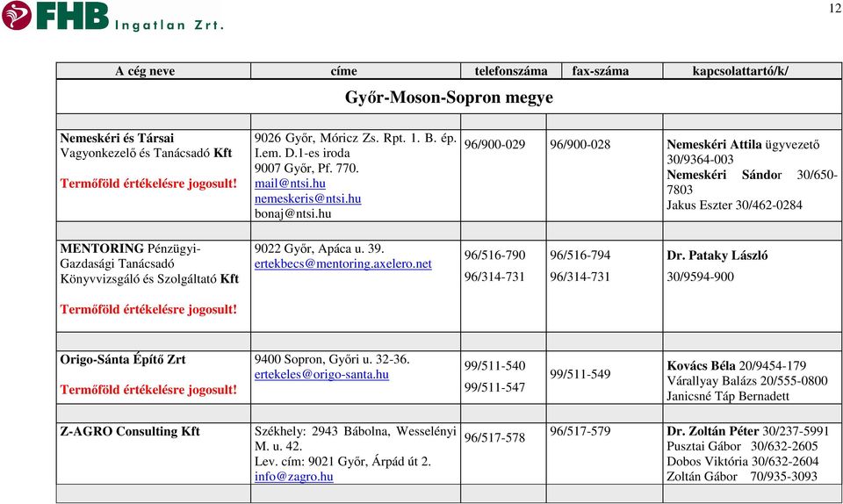
Task: Select 'Z-AGRO Consulting Kft' company name
Action: [130, 431]
